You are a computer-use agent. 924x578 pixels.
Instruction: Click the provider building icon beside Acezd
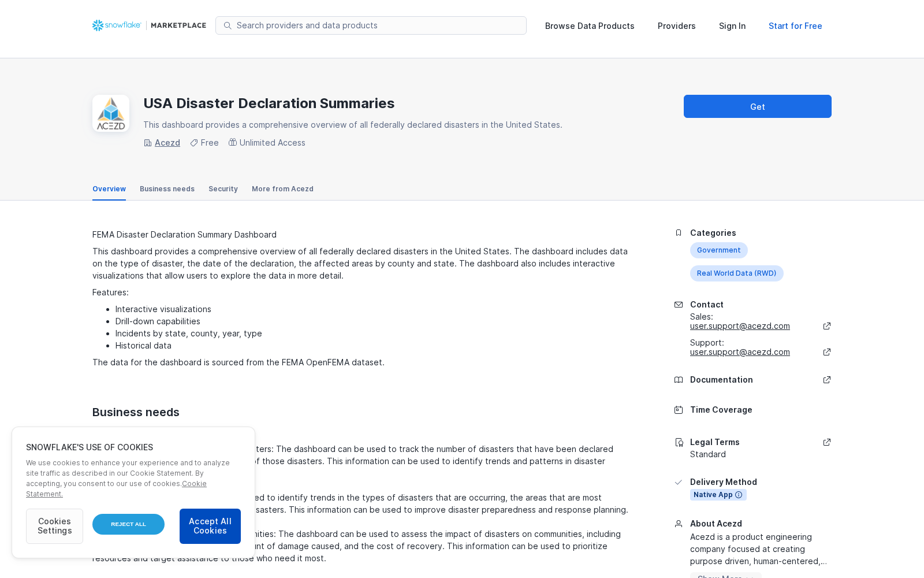148,143
